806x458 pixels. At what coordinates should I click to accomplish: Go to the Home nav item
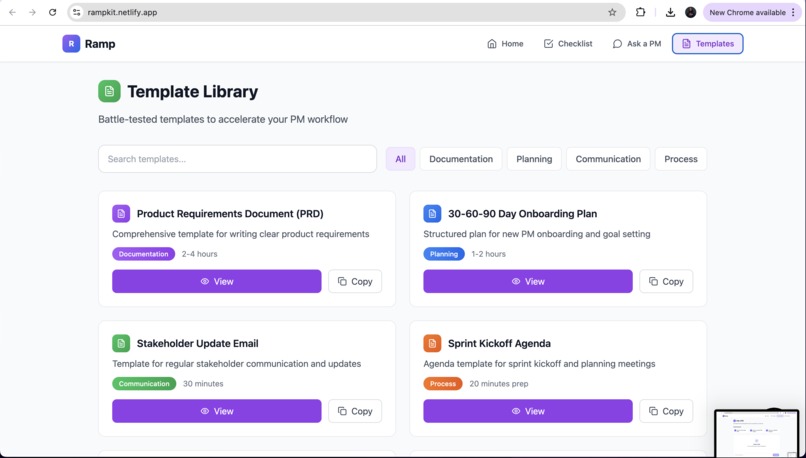tap(505, 44)
